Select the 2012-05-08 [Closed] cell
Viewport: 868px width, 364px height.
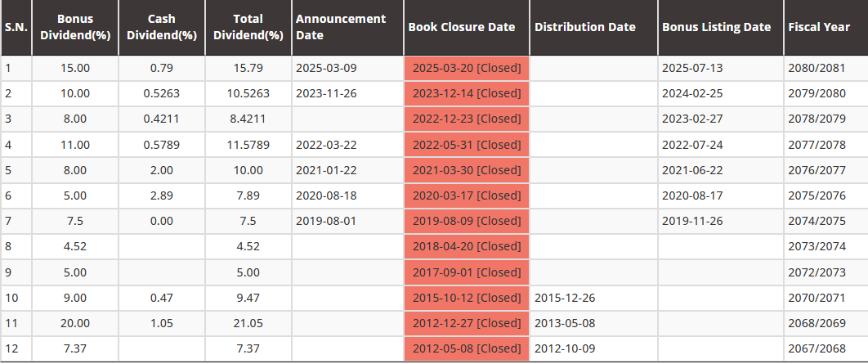point(467,349)
